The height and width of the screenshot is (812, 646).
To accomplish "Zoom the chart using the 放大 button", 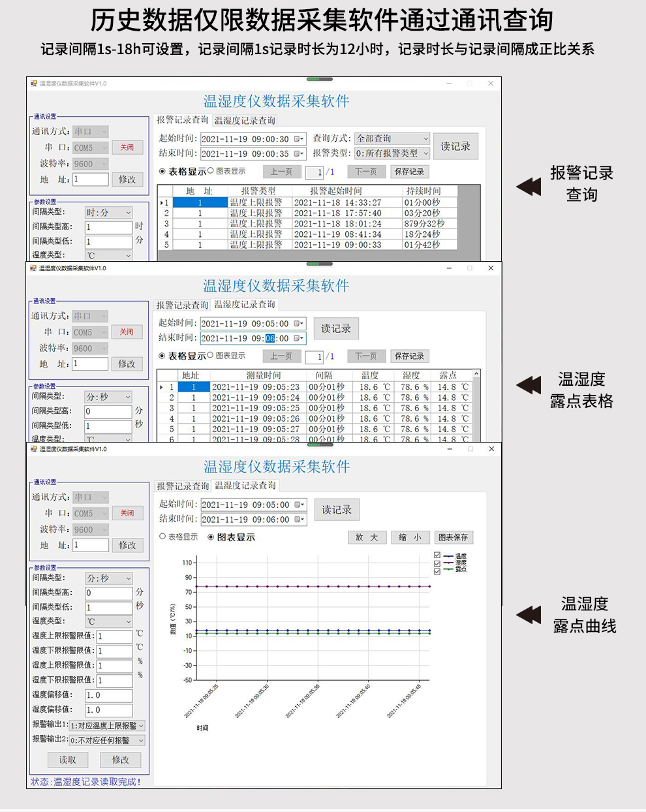I will tap(367, 537).
